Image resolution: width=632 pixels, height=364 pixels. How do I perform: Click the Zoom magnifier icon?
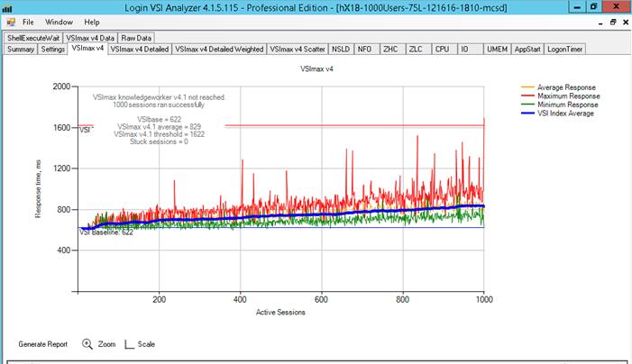[x=87, y=344]
